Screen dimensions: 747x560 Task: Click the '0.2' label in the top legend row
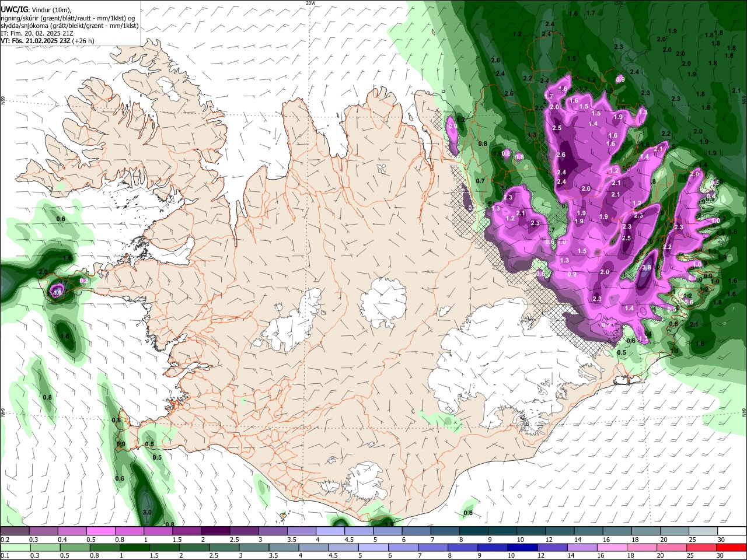click(5, 540)
